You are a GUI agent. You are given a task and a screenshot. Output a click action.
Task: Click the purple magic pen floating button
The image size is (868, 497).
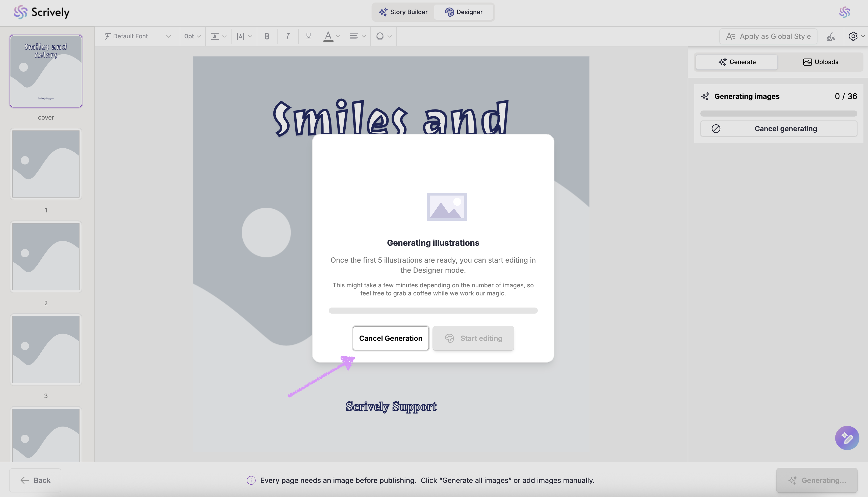coord(847,438)
